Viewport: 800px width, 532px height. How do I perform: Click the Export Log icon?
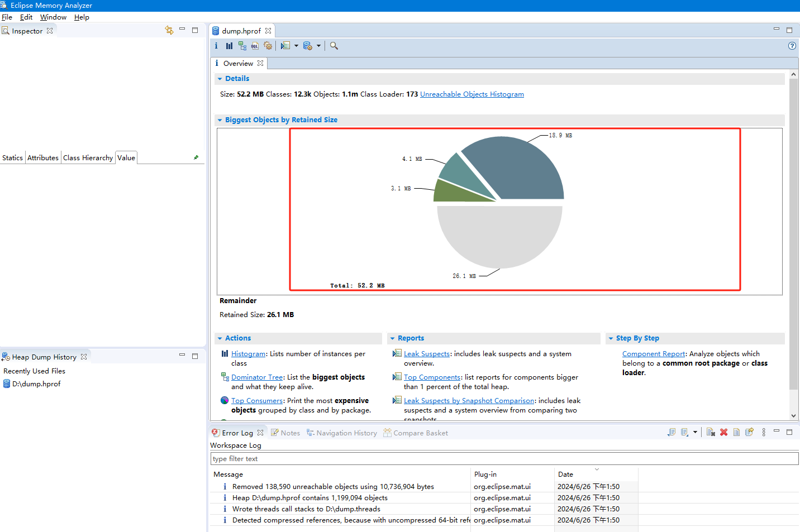click(x=672, y=432)
